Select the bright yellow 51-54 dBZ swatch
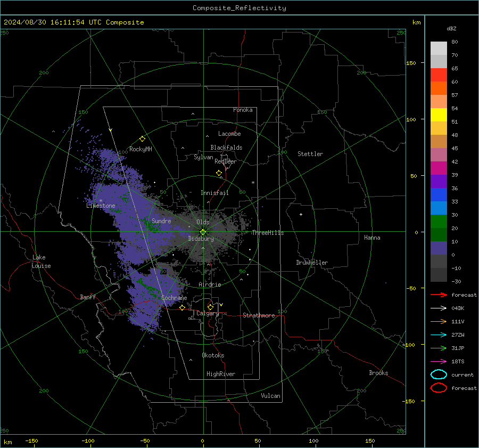Image resolution: width=479 pixels, height=448 pixels. click(x=439, y=115)
